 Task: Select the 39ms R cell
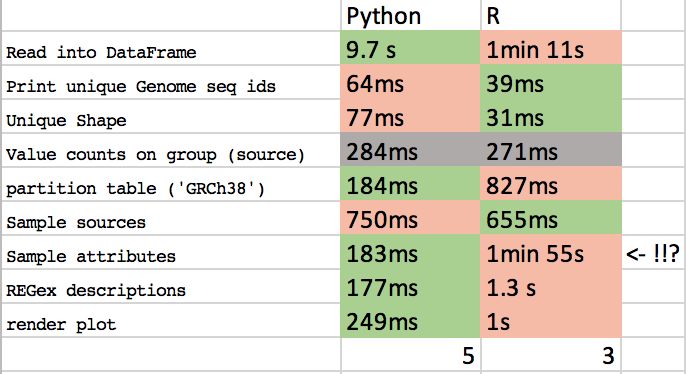(550, 82)
